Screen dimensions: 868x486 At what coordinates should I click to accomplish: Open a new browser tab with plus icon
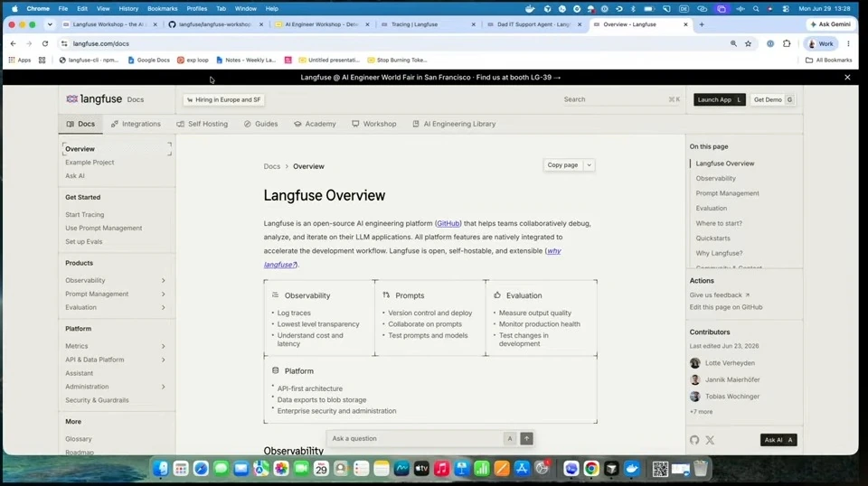click(702, 24)
